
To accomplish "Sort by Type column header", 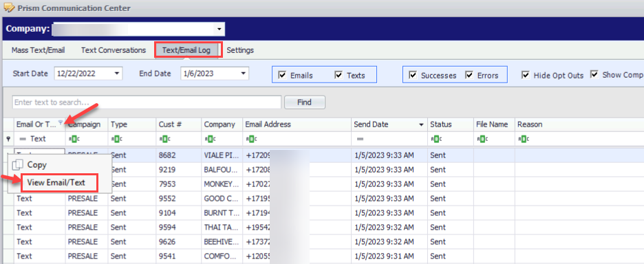I will pos(133,124).
